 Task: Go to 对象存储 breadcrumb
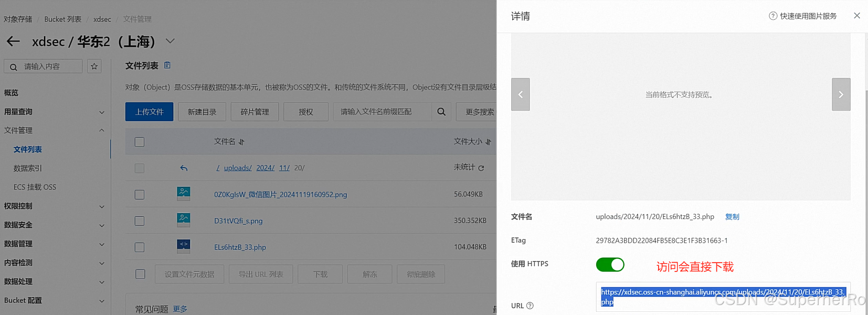(18, 19)
